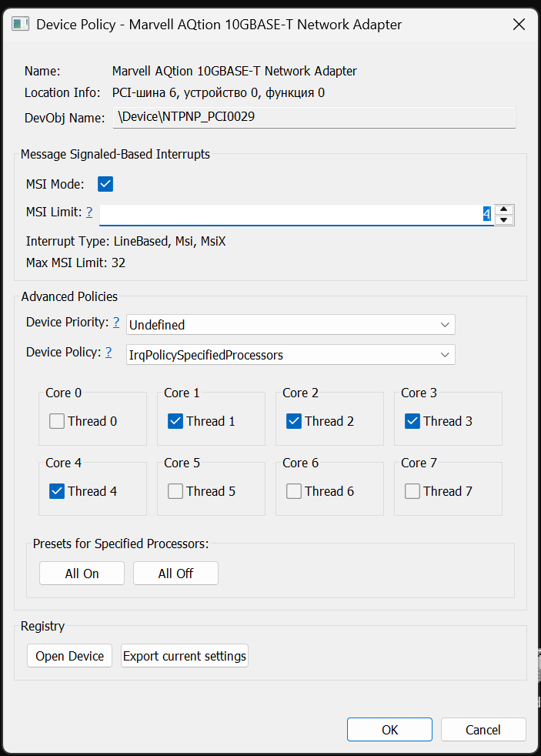Screen dimensions: 541x756
Task: Uncheck the MSI Mode checkbox
Action: tap(105, 184)
